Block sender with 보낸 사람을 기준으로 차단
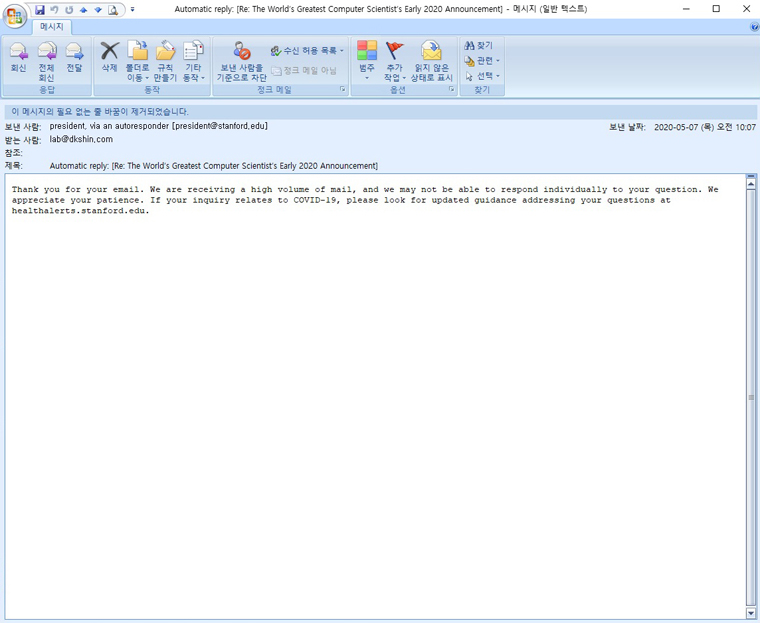Viewport: 760px width, 623px height. point(241,62)
